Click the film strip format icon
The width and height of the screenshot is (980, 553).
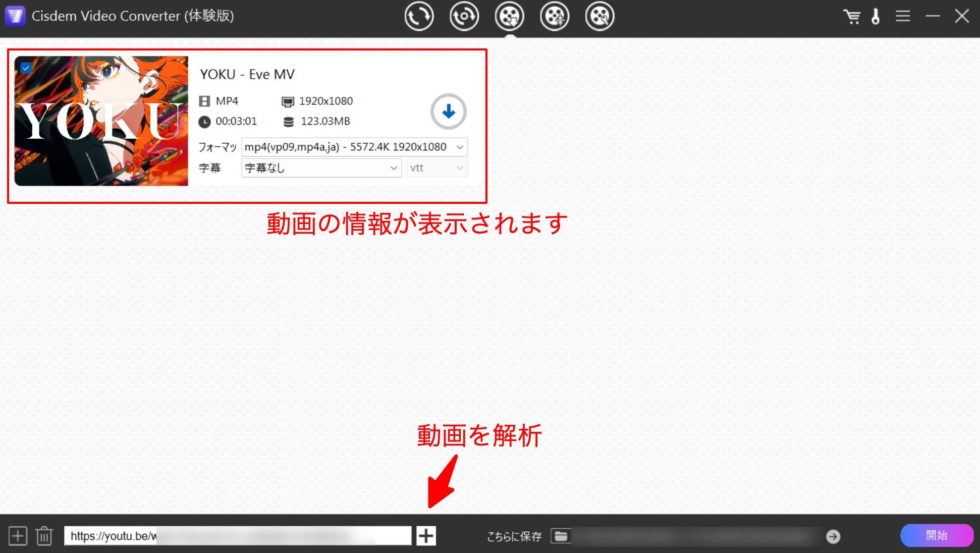204,101
